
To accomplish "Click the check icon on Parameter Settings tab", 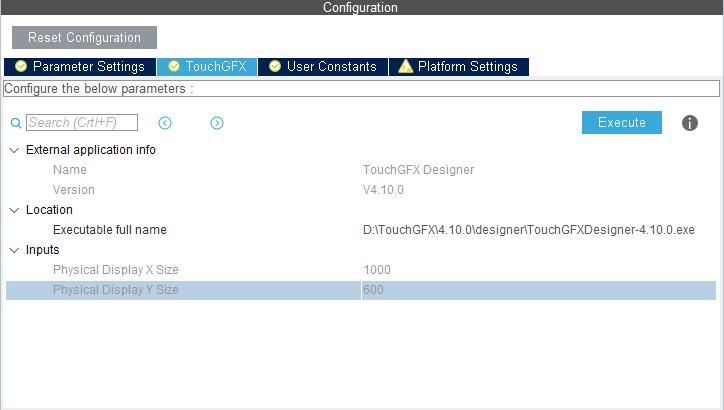I will [x=21, y=66].
